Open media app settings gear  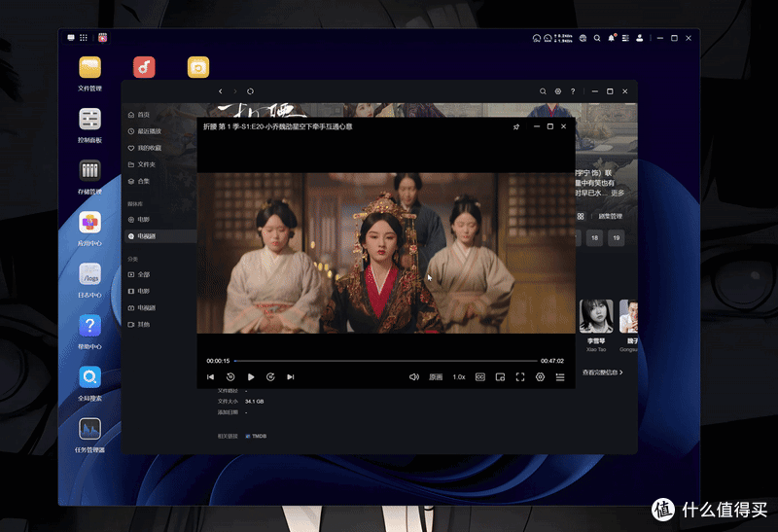click(557, 91)
